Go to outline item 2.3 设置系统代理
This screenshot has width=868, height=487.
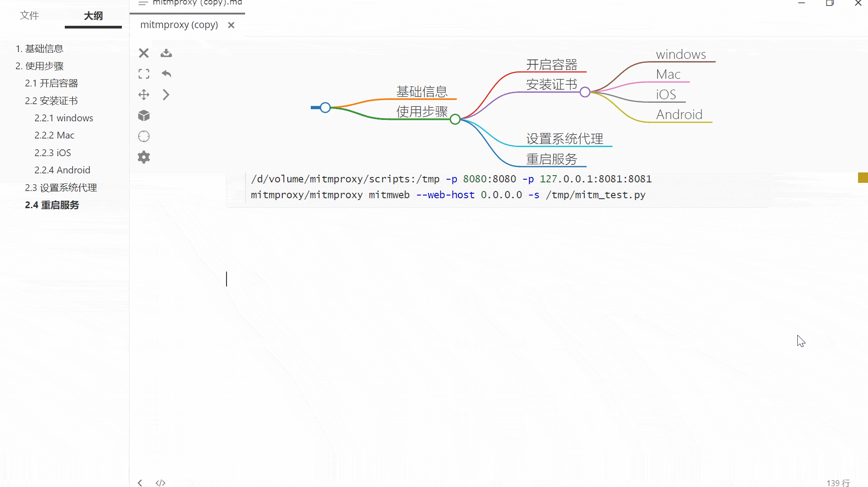[x=61, y=188]
